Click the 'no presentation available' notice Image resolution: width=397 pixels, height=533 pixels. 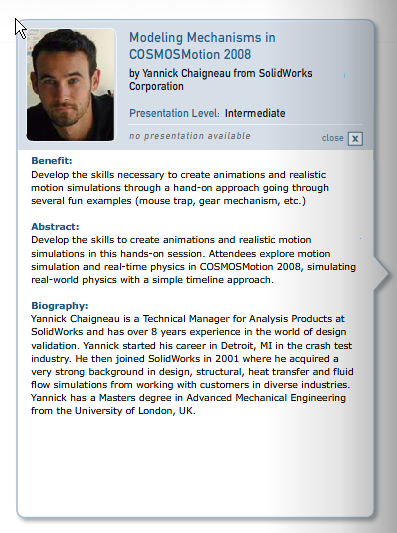point(190,136)
